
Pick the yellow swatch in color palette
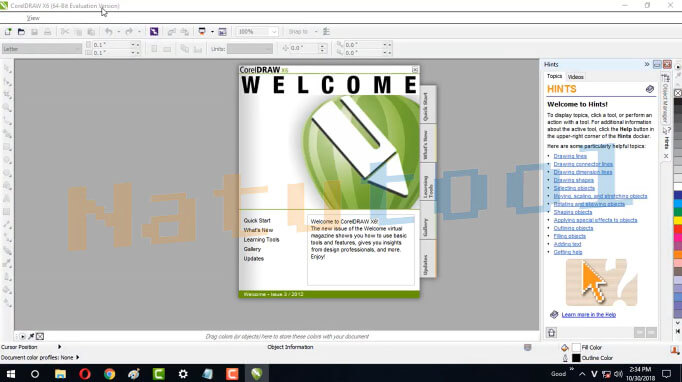(678, 221)
